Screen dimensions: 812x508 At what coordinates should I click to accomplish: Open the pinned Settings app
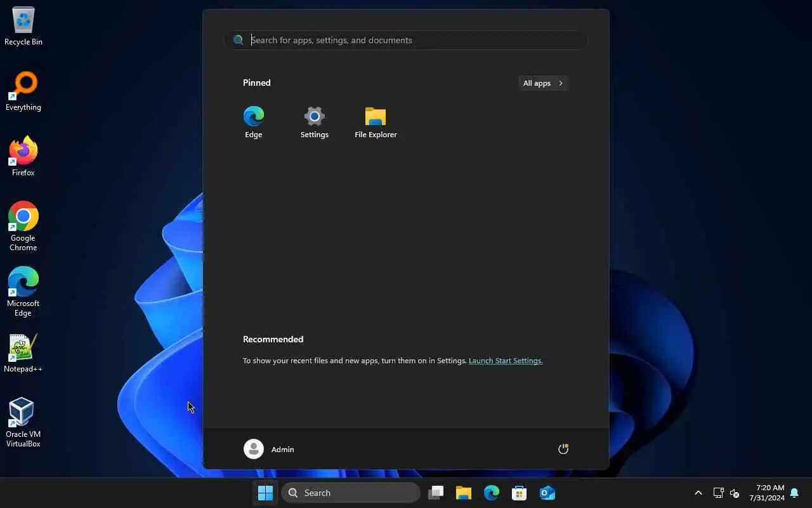click(315, 122)
